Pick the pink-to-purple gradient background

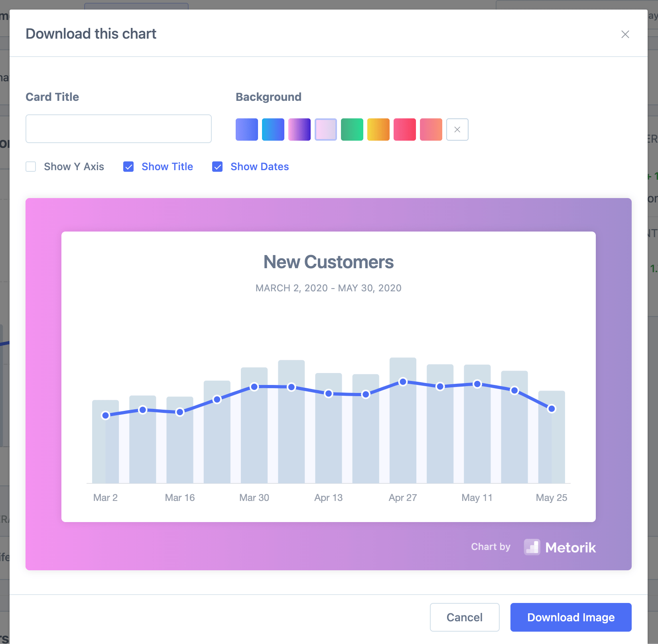point(299,130)
